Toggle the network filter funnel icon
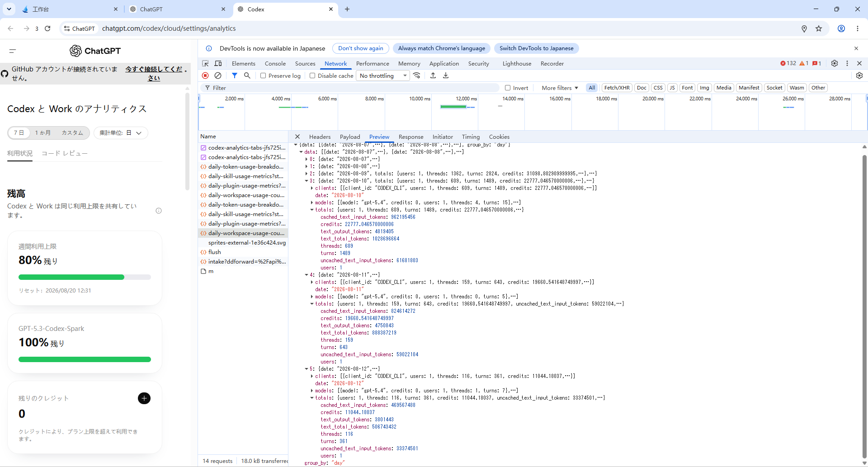The image size is (868, 467). (234, 75)
